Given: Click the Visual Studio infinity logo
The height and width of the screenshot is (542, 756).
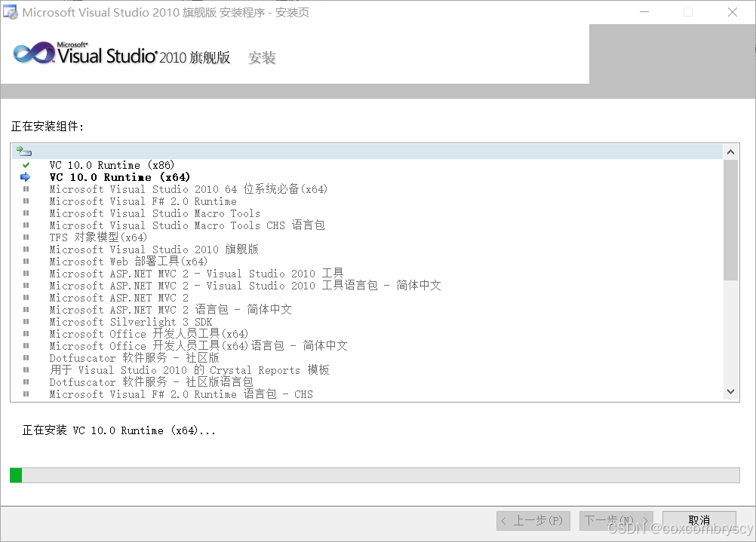Looking at the screenshot, I should point(34,53).
